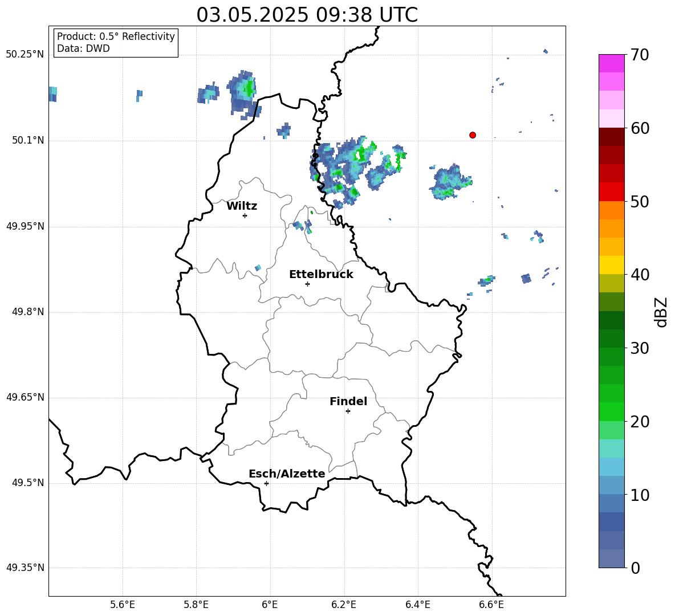Click the 49.95°N latitude label
Image resolution: width=675 pixels, height=616 pixels.
[x=25, y=226]
